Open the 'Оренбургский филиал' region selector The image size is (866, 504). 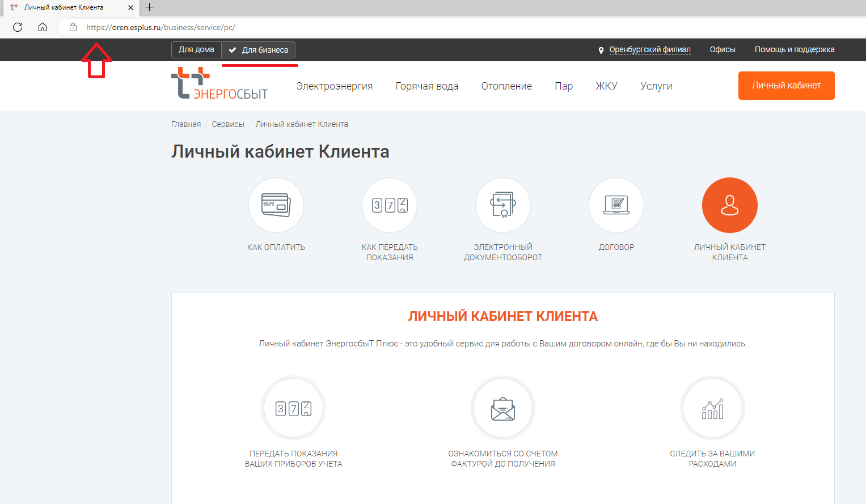click(x=649, y=50)
